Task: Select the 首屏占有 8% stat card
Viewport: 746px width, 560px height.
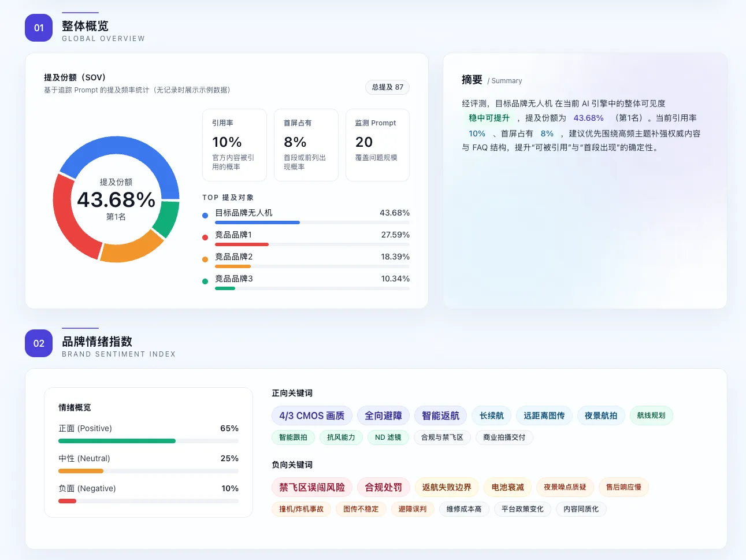Action: (306, 145)
